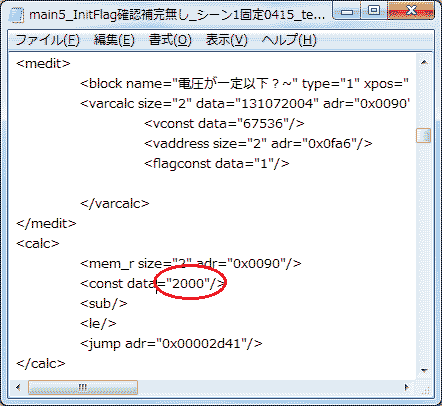Maximize the Notepad window
The width and height of the screenshot is (442, 406).
pyautogui.click(x=374, y=11)
